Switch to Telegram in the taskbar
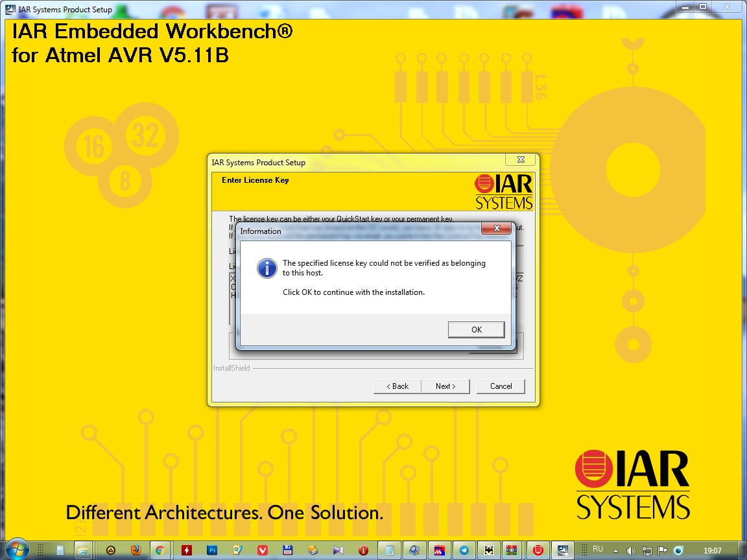This screenshot has height=560, width=747. pyautogui.click(x=464, y=550)
